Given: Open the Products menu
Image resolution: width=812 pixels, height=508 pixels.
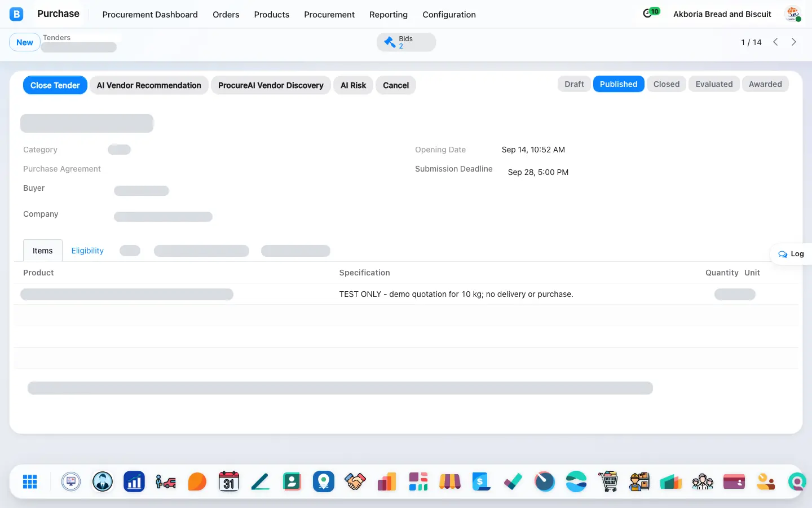Looking at the screenshot, I should [272, 15].
